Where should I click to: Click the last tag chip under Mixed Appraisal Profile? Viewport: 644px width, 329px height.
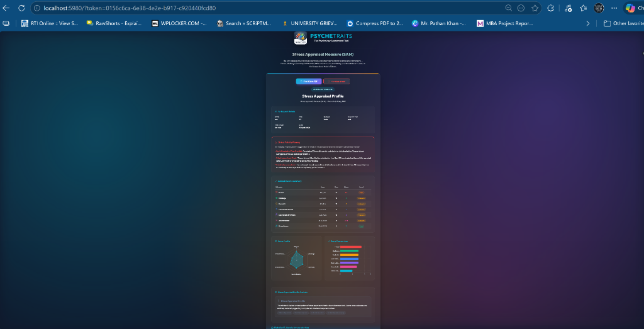pos(336,313)
